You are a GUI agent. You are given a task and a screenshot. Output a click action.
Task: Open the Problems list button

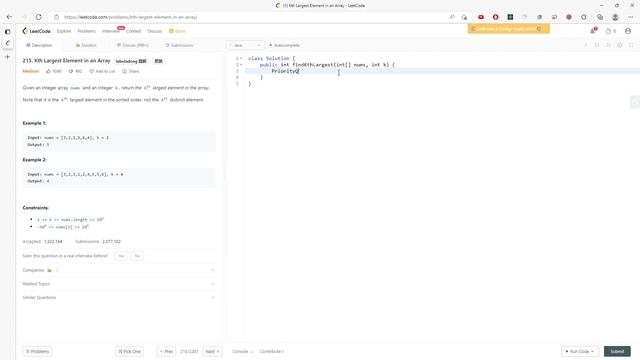point(37,351)
